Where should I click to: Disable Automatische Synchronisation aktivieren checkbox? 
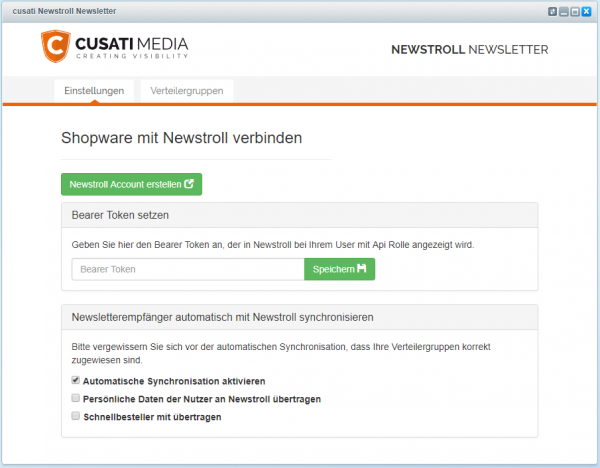[x=75, y=380]
